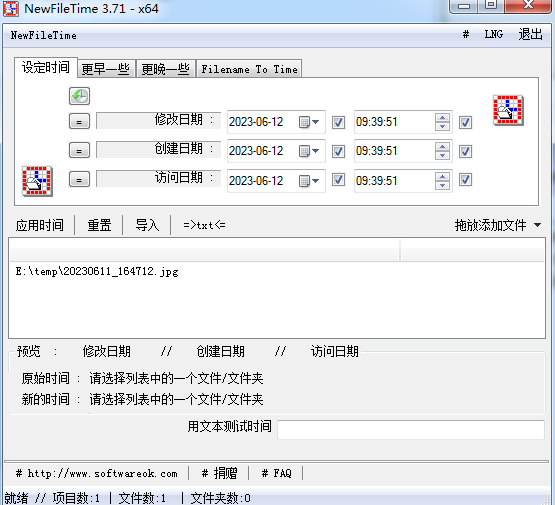
Task: Select E:\temp\20230611_164712.jpg in file list
Action: (97, 271)
